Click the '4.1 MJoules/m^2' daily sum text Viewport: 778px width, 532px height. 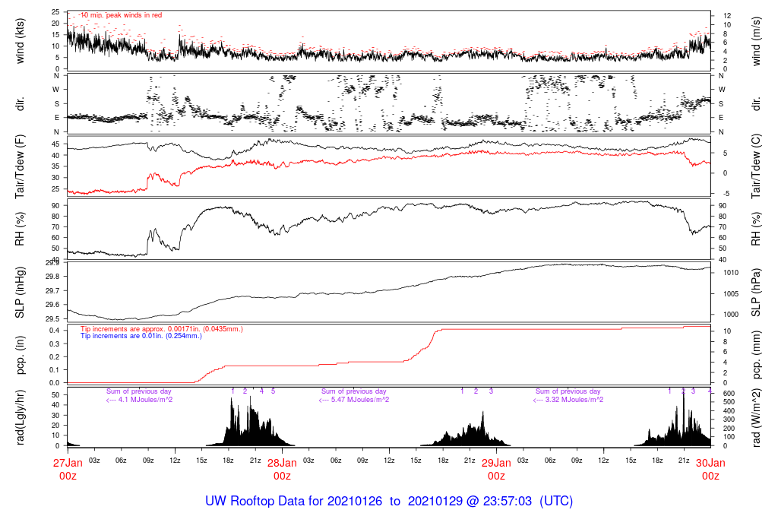145,400
